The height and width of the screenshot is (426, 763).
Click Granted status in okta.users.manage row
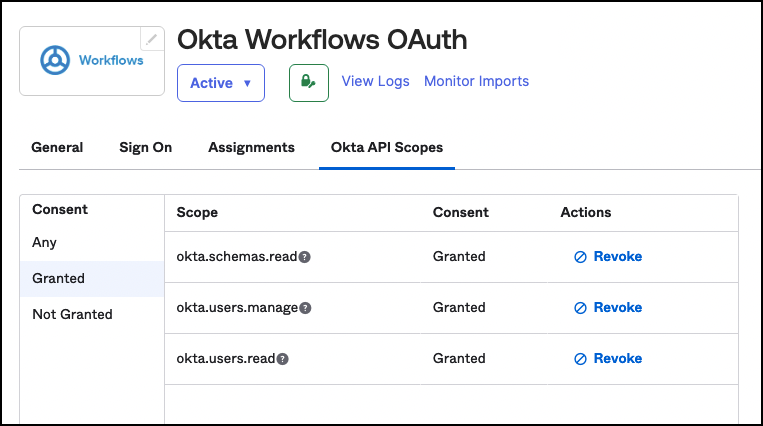459,308
